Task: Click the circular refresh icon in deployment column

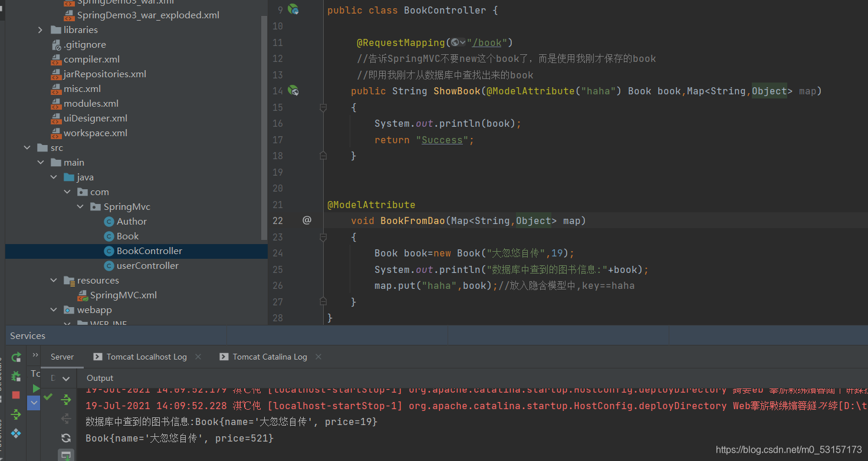Action: pos(66,438)
